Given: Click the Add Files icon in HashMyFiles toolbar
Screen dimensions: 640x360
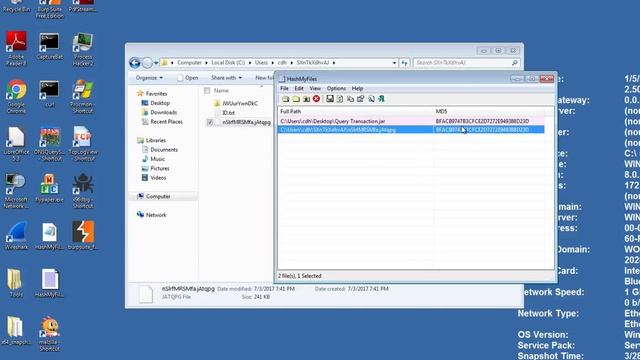Looking at the screenshot, I should 285,99.
